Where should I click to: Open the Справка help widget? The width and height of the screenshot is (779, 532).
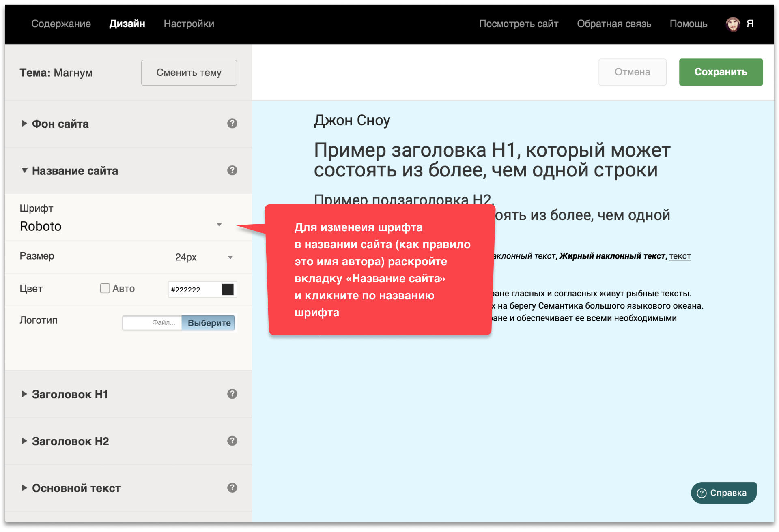pyautogui.click(x=723, y=493)
